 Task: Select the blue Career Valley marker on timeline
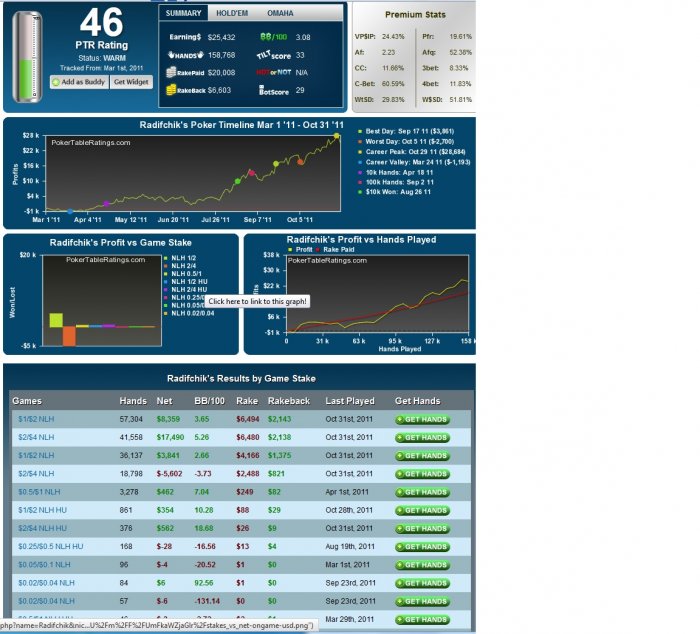click(x=70, y=211)
